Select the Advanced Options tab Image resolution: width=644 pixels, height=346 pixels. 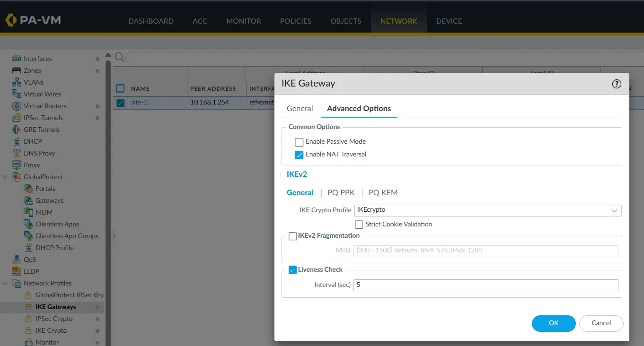[x=359, y=108]
